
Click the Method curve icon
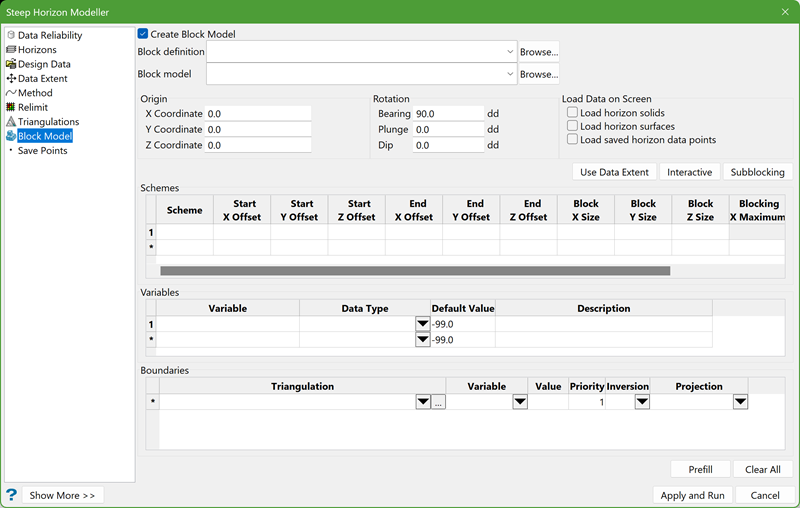point(11,93)
